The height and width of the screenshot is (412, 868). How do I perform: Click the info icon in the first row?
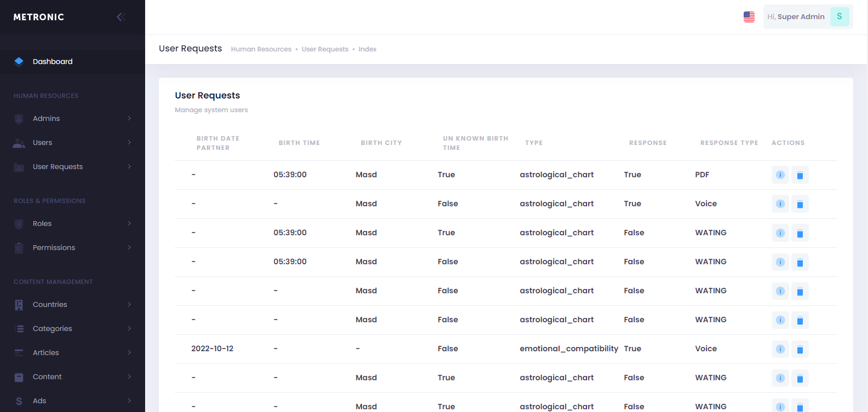tap(780, 175)
